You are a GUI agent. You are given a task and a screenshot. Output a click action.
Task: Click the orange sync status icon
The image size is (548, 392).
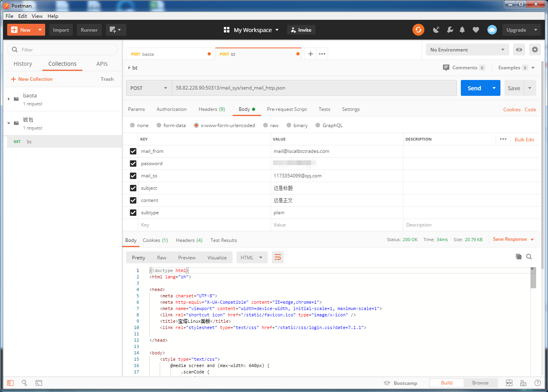(x=418, y=30)
